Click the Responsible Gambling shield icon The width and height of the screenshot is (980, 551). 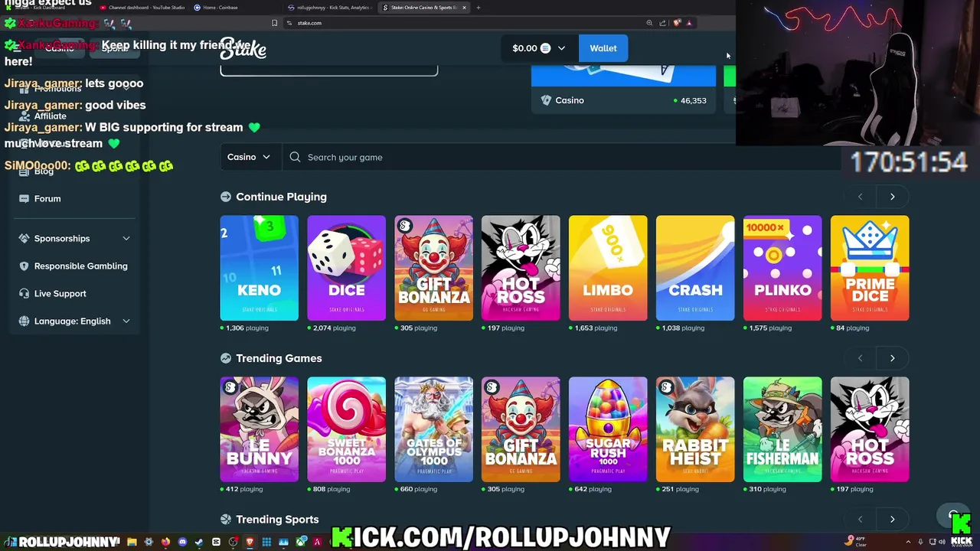24,266
